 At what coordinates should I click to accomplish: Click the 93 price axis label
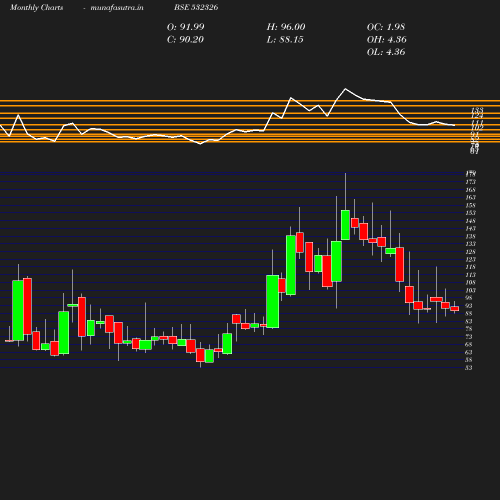(x=469, y=306)
